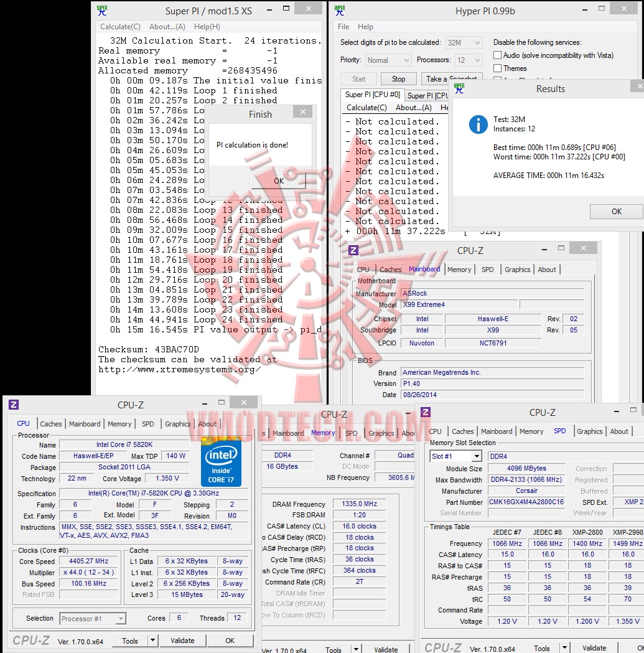This screenshot has height=653, width=644.
Task: Expand Tools arrow in CPU-Z CPU window
Action: pyautogui.click(x=152, y=640)
